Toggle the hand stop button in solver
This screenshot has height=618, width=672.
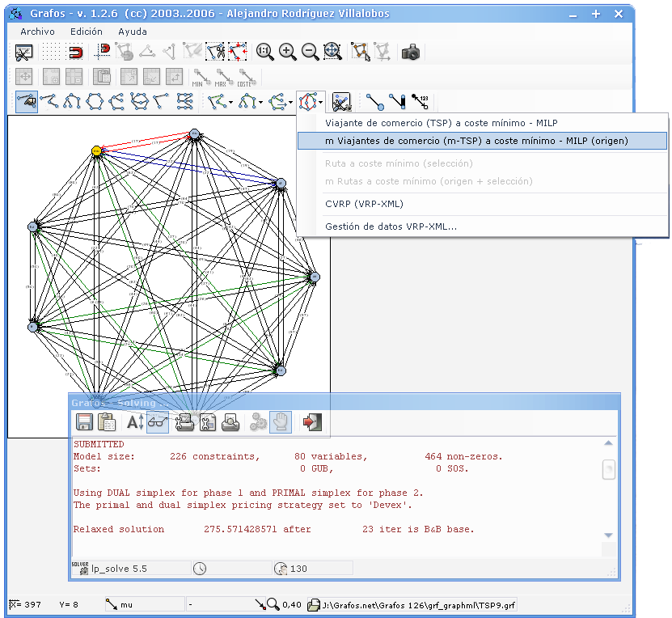pyautogui.click(x=281, y=421)
